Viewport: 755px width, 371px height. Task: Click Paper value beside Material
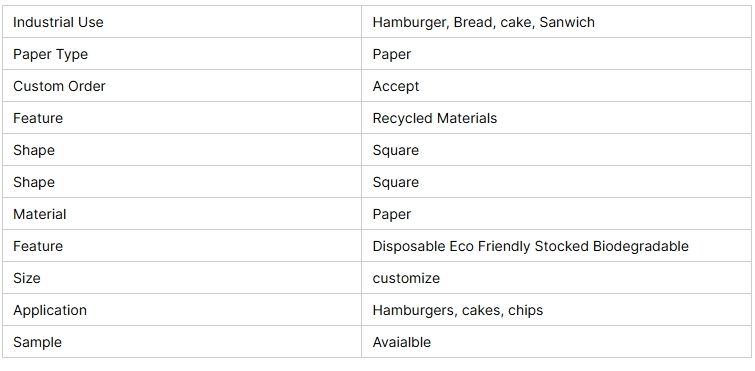pos(391,214)
